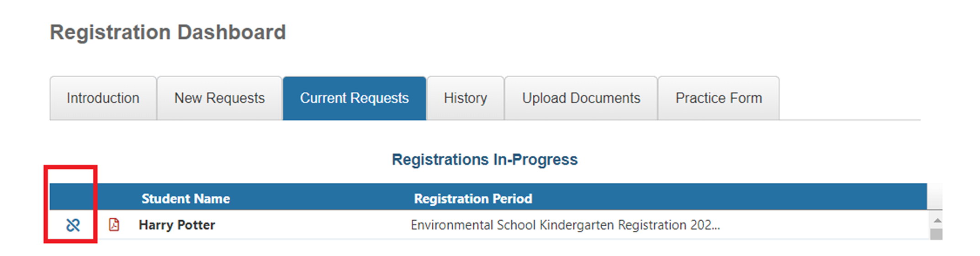Sort by the Student Name column header
This screenshot has width=980, height=256.
pos(185,198)
